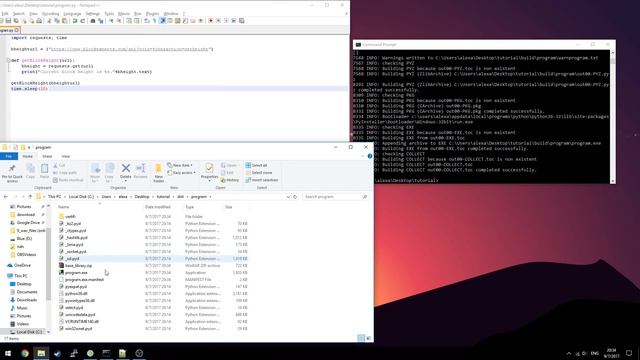640x360 pixels.
Task: Open OneDrive in Explorer navigation pane
Action: (22, 265)
